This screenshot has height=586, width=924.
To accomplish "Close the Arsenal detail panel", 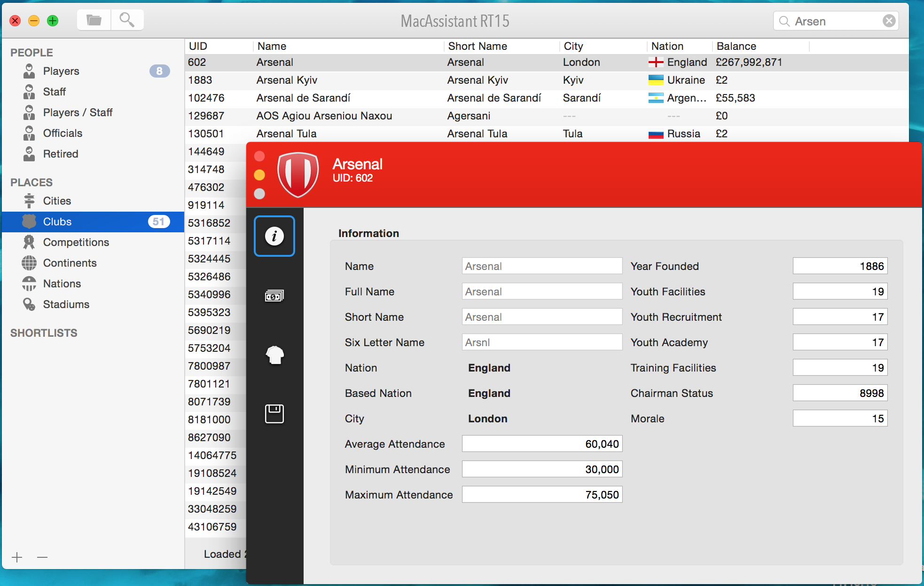I will point(259,156).
